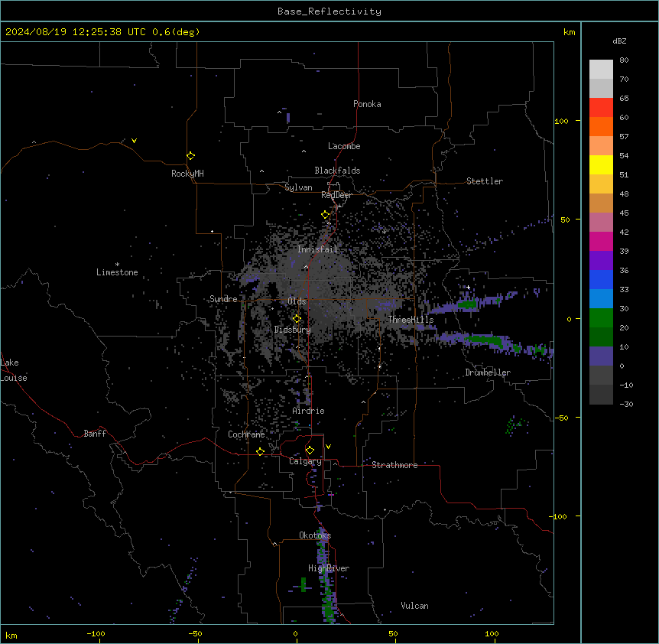
Task: Click the Airdrie city label
Action: [x=308, y=411]
